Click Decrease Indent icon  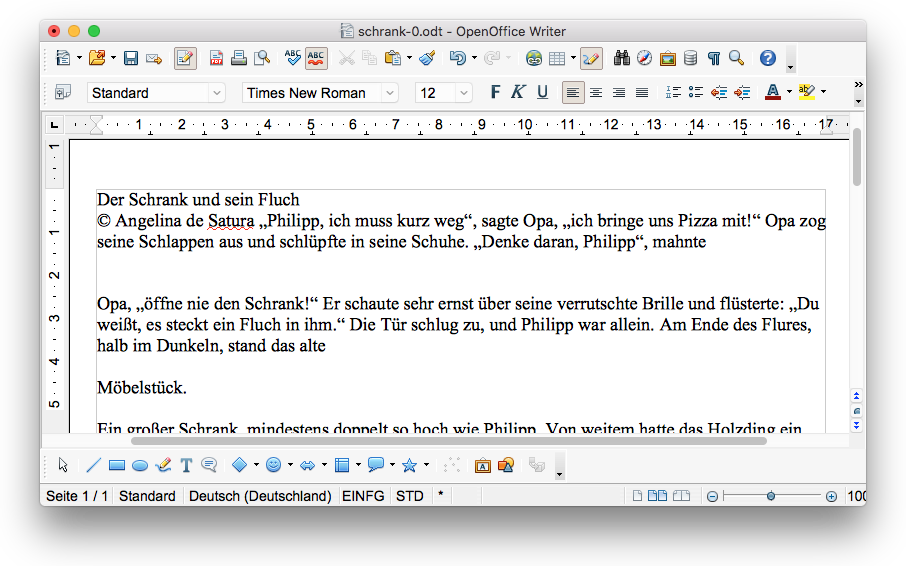pyautogui.click(x=719, y=92)
